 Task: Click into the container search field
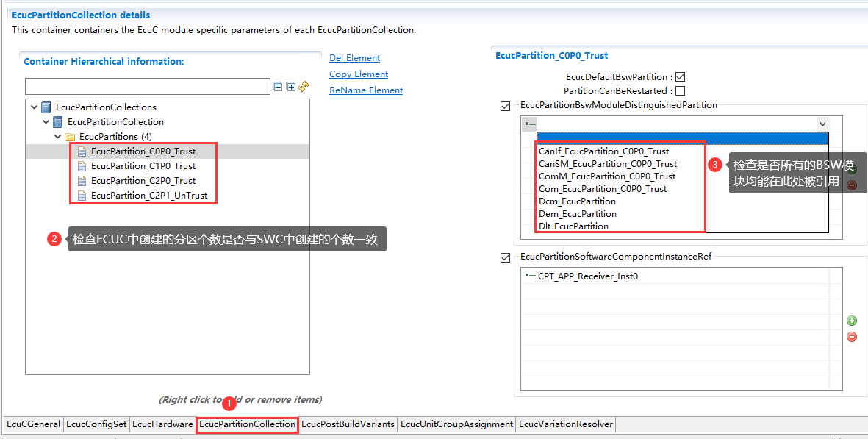point(147,87)
